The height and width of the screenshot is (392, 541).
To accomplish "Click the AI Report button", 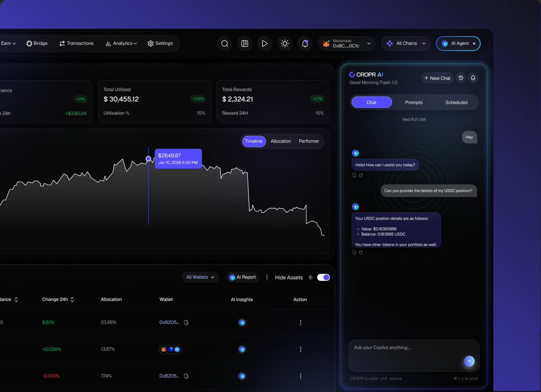I will (243, 277).
